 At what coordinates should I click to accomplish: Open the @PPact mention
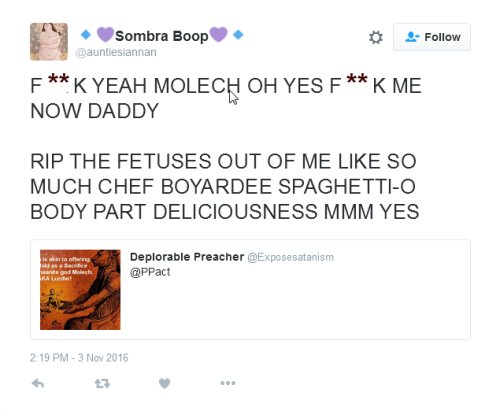tap(150, 272)
